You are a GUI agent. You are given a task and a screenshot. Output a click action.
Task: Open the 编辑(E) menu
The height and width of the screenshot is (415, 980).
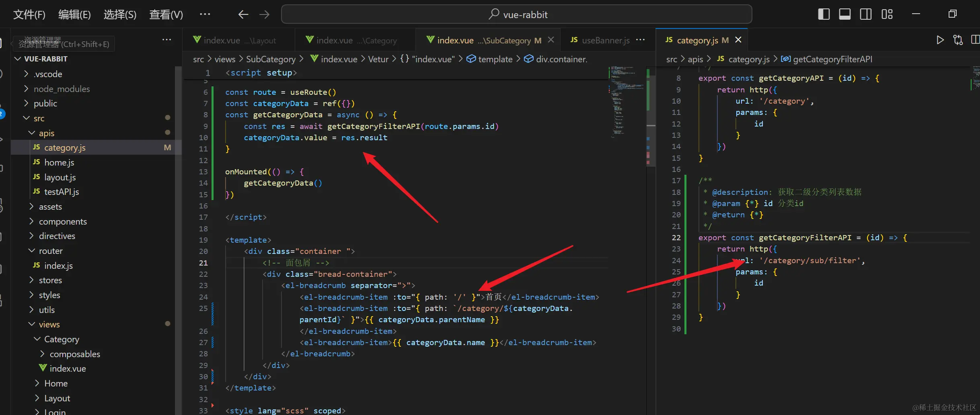(74, 15)
